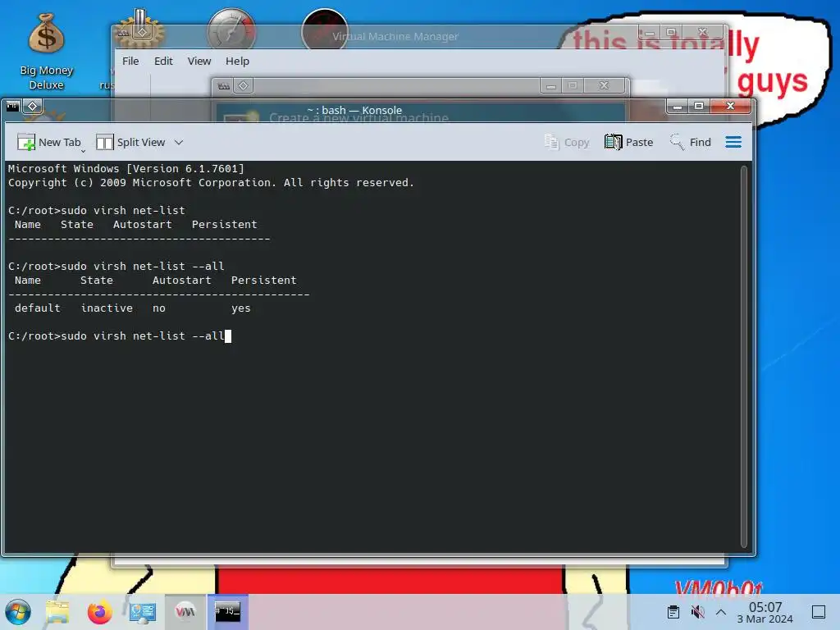Open the Big Money Deluxe desktop icon
Screen dimensions: 840x630
click(x=46, y=52)
